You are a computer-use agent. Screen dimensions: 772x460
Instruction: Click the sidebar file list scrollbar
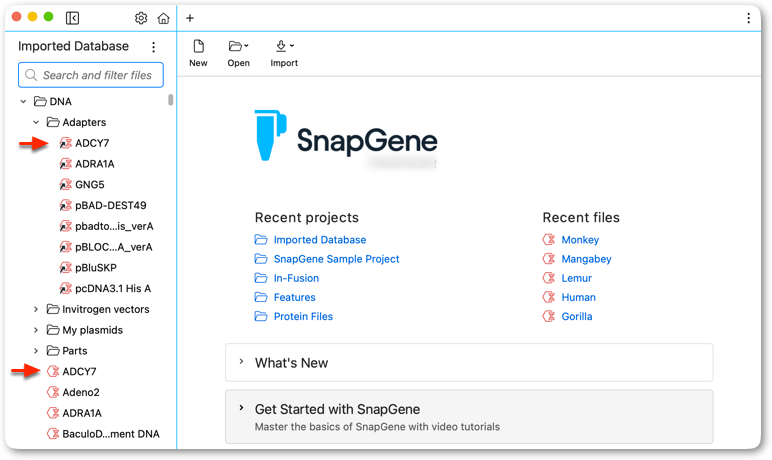click(x=170, y=100)
